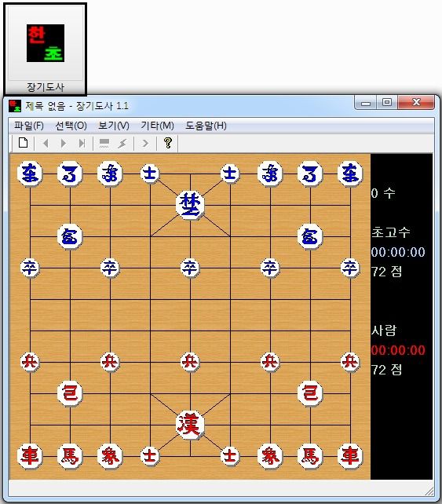Open the 선택(O) menu
This screenshot has width=442, height=504.
71,126
